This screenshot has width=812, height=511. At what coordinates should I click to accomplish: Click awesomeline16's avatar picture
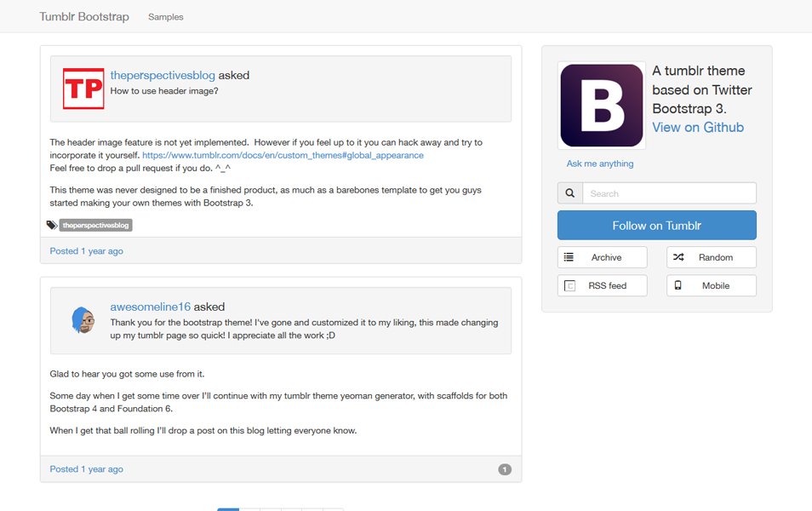pyautogui.click(x=83, y=319)
